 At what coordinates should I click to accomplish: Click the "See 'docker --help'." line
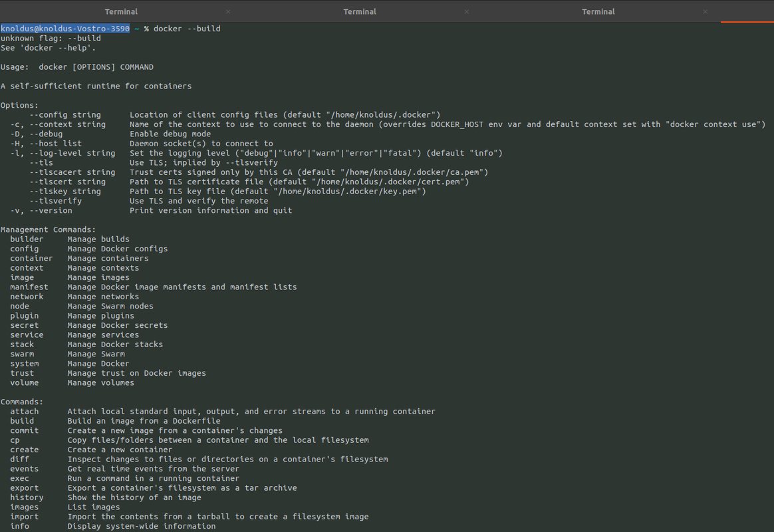click(49, 48)
